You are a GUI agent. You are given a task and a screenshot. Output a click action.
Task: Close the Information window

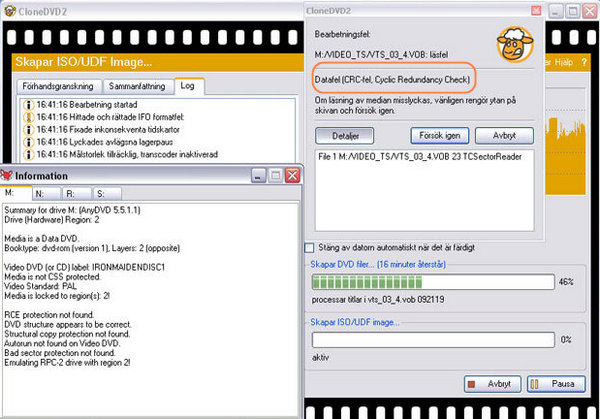[293, 176]
